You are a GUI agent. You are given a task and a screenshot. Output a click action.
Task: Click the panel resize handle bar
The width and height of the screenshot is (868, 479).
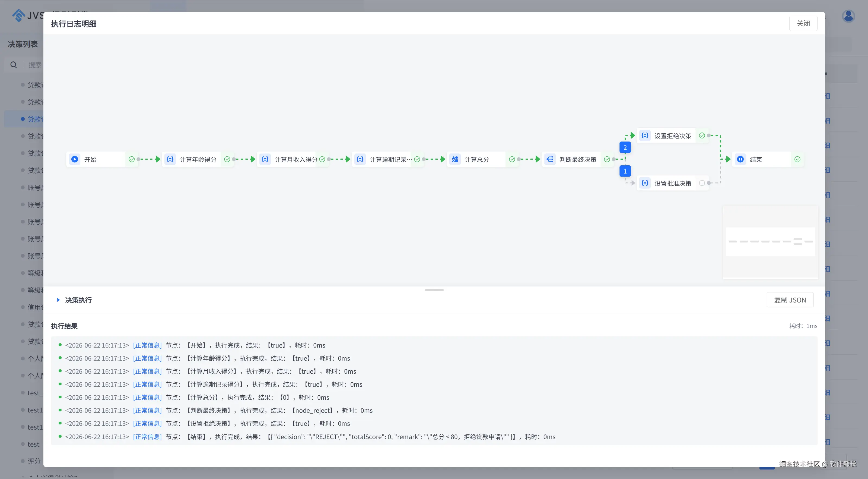[x=434, y=290]
